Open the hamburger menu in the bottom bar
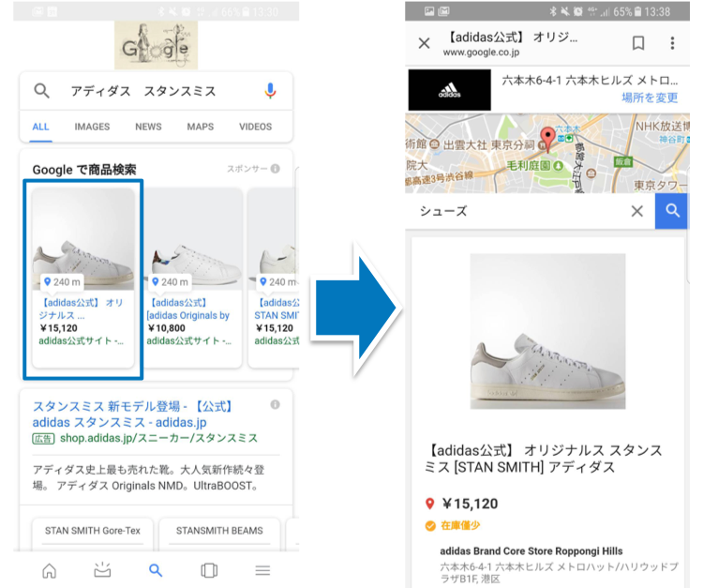This screenshot has width=703, height=588. click(x=262, y=570)
